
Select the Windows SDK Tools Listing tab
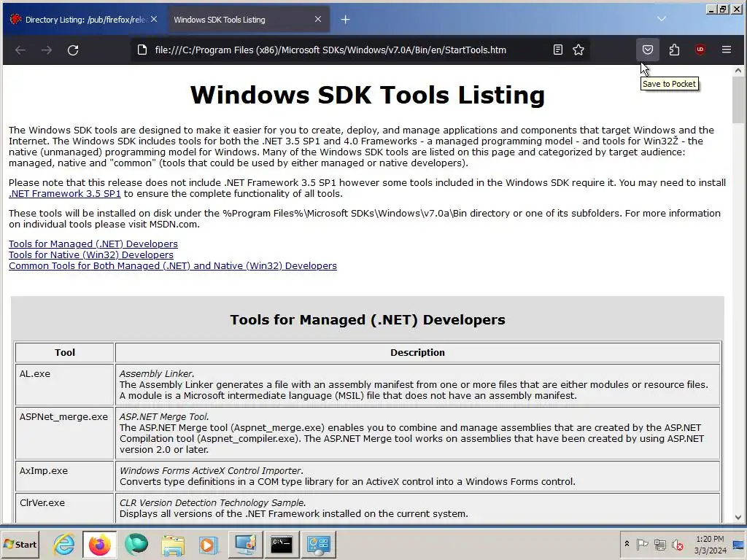click(x=248, y=20)
